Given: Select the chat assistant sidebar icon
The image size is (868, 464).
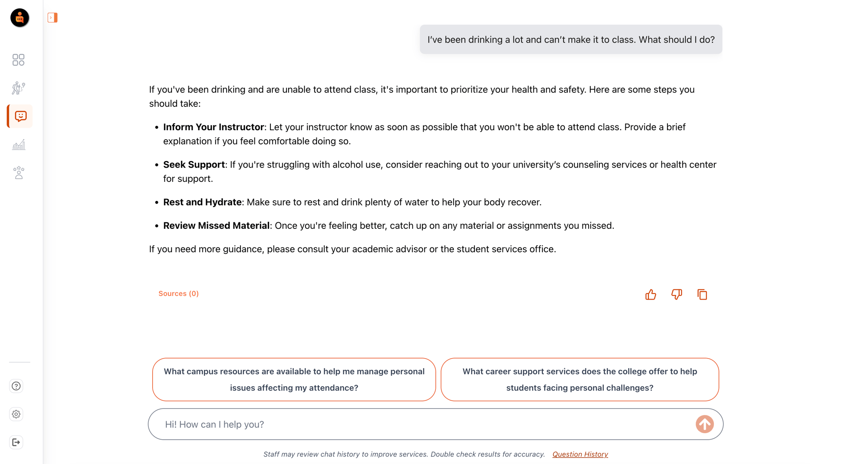Looking at the screenshot, I should click(20, 116).
